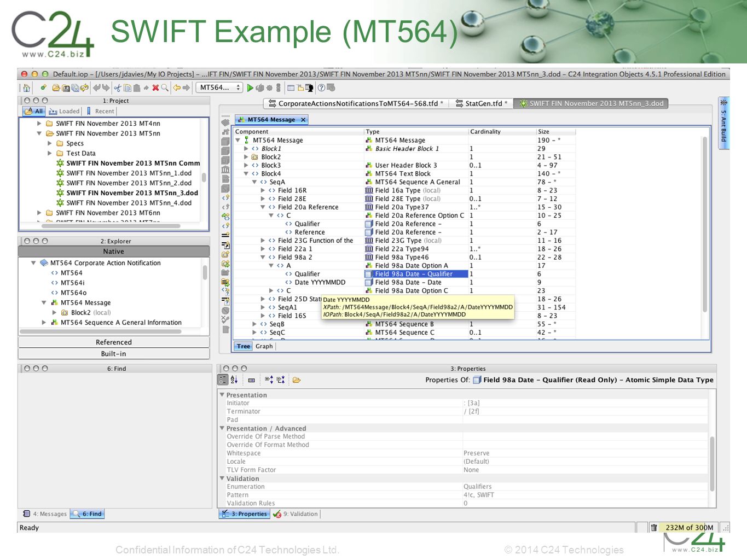Click the categorized view icon in Properties

[223, 380]
